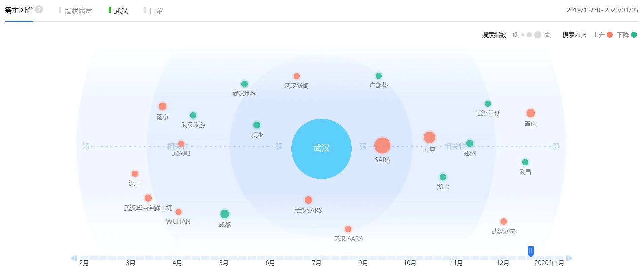Click the central 武汉 blue circle
Screen dimensions: 644x276
pos(321,148)
